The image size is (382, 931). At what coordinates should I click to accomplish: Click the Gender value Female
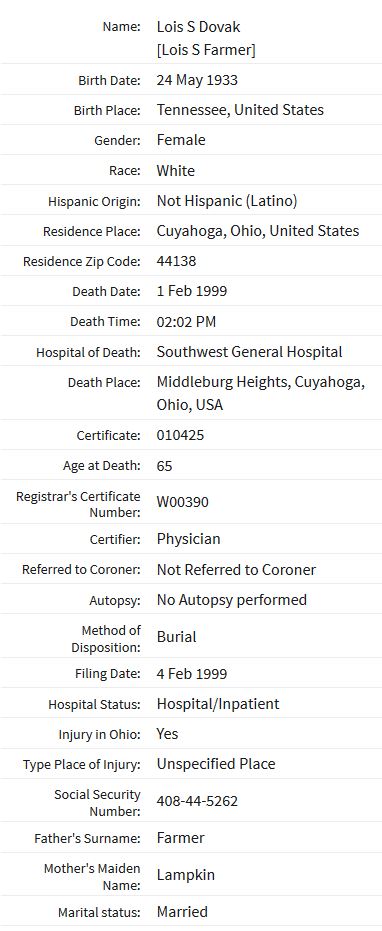click(181, 140)
